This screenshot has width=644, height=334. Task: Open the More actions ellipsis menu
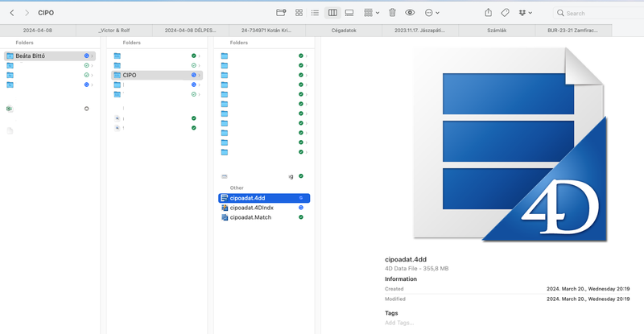tap(432, 13)
